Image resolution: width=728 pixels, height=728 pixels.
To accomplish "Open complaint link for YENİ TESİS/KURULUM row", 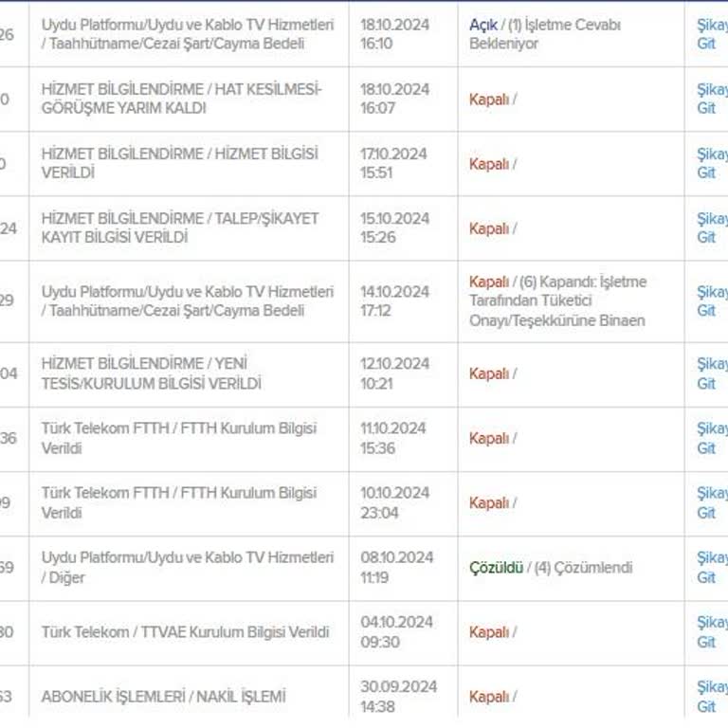I will (711, 373).
